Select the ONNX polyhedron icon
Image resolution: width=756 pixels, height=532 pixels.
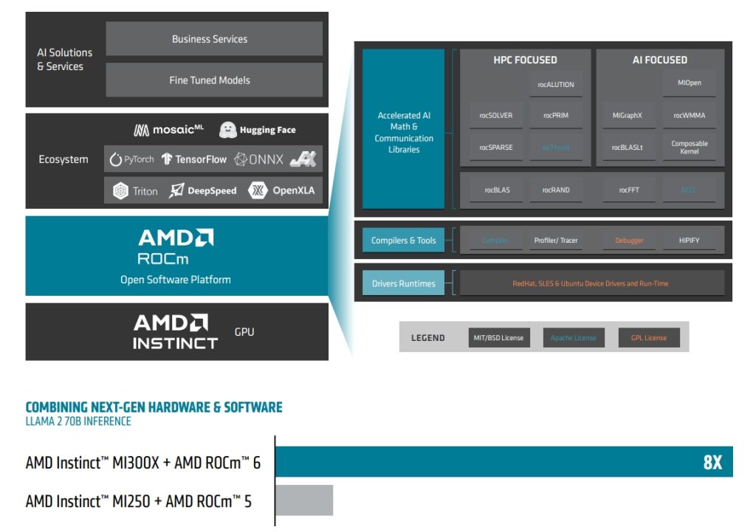click(x=241, y=159)
